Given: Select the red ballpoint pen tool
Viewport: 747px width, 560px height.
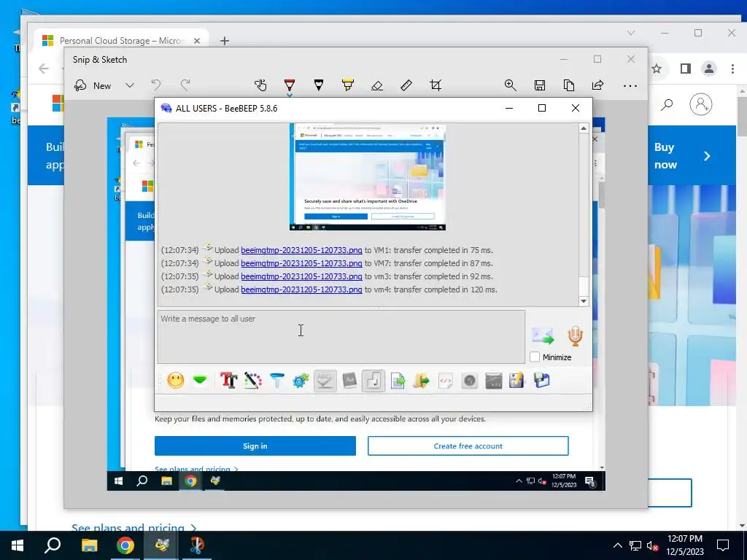Looking at the screenshot, I should point(289,85).
